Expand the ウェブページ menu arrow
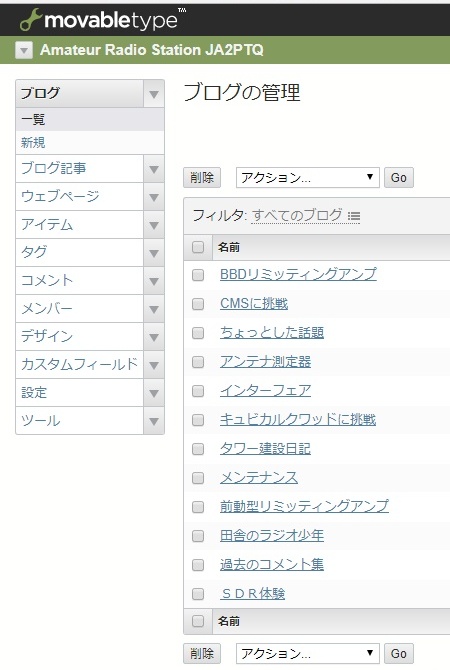This screenshot has width=450, height=670. pyautogui.click(x=154, y=197)
